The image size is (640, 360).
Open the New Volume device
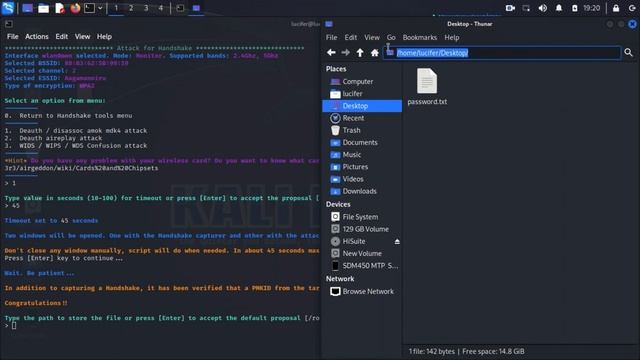362,254
